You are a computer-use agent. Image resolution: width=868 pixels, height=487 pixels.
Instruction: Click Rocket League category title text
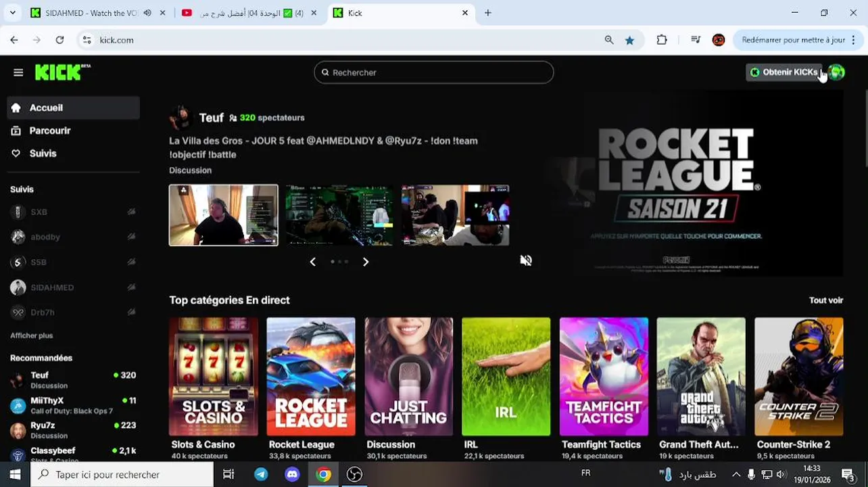pos(302,444)
